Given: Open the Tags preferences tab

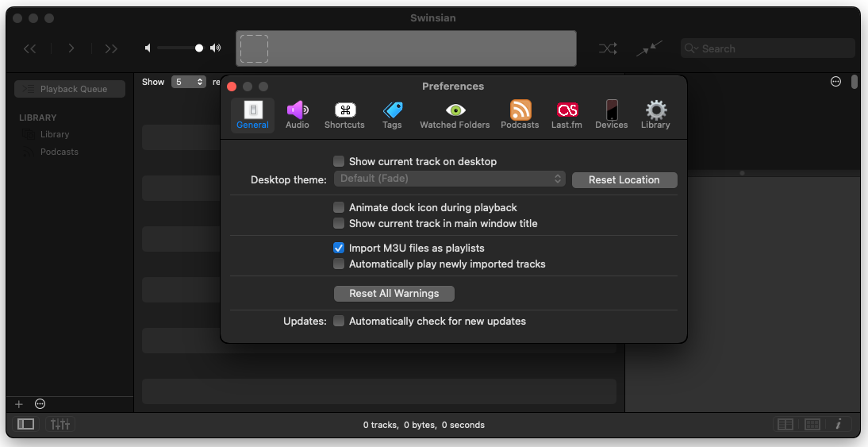Looking at the screenshot, I should [392, 115].
